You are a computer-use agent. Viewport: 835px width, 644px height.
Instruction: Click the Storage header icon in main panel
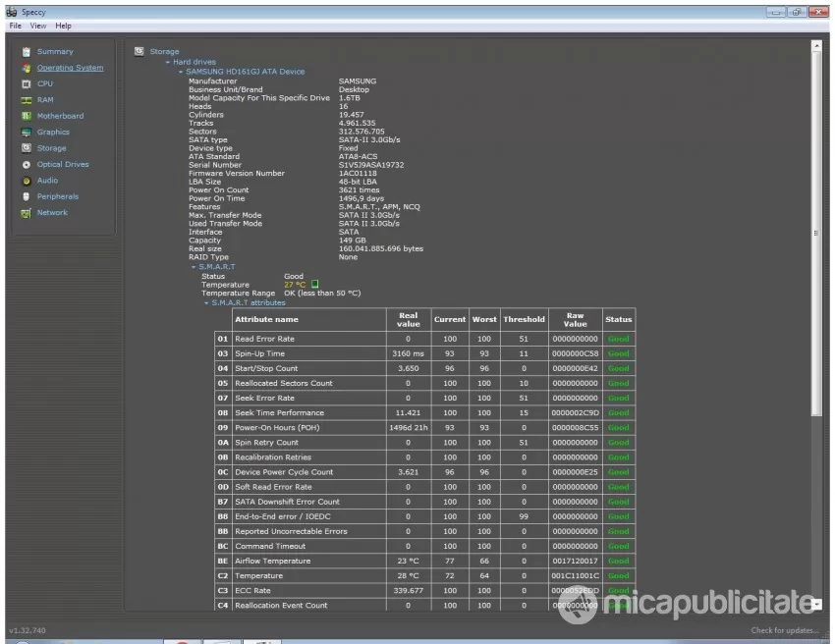(x=139, y=51)
